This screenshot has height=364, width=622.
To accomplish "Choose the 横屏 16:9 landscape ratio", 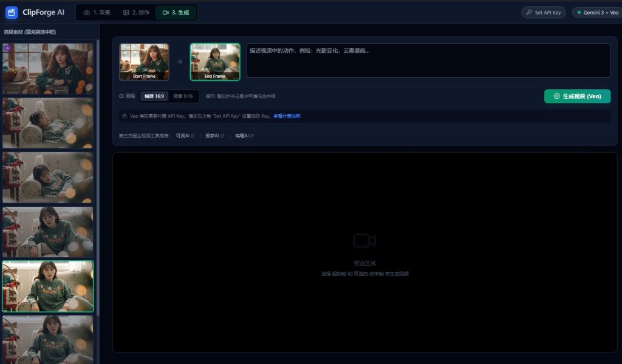I will pos(154,96).
